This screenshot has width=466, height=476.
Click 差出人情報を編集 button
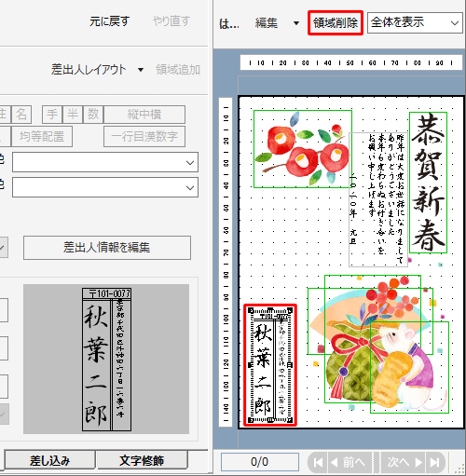click(x=107, y=248)
